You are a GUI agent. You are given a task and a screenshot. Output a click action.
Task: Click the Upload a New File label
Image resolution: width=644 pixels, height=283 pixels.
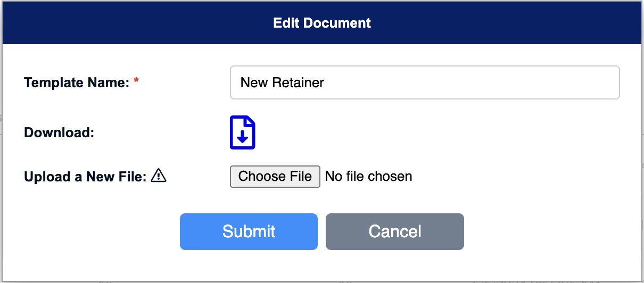tap(85, 177)
